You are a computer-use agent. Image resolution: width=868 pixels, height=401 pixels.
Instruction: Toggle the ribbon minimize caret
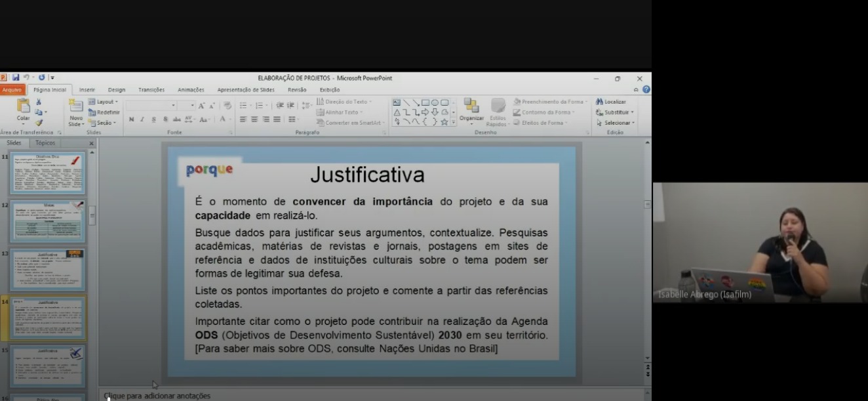pos(636,90)
